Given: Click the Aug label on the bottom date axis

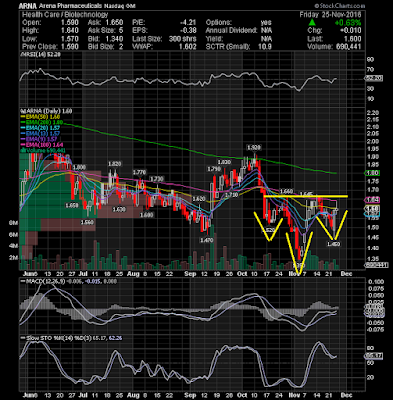Looking at the screenshot, I should tap(133, 395).
